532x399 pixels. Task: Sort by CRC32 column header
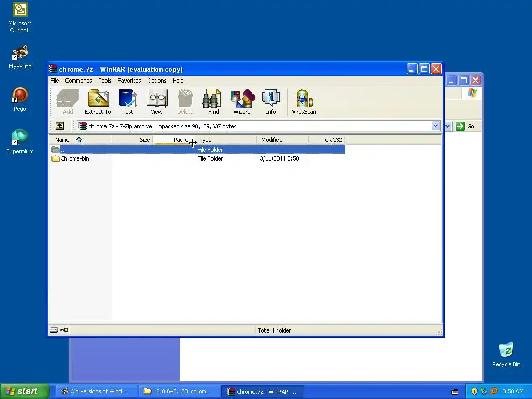coord(326,139)
